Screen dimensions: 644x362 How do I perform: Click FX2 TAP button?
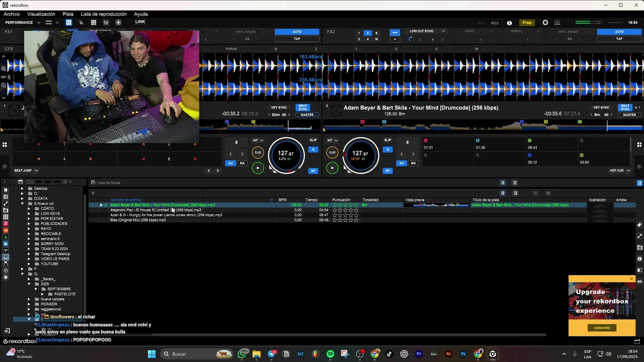tap(619, 39)
